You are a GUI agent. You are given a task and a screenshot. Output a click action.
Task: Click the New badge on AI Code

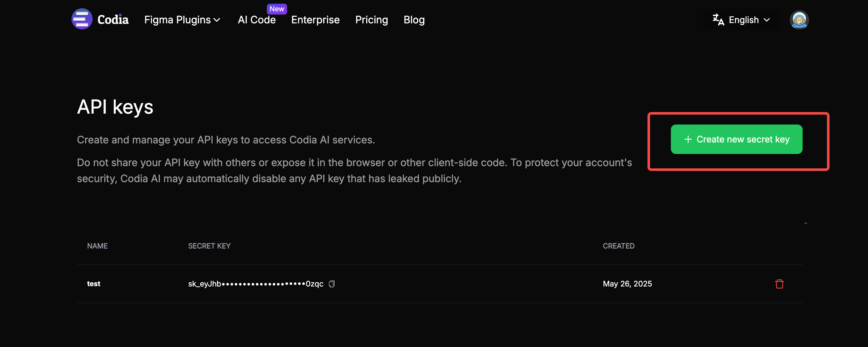[x=277, y=9]
